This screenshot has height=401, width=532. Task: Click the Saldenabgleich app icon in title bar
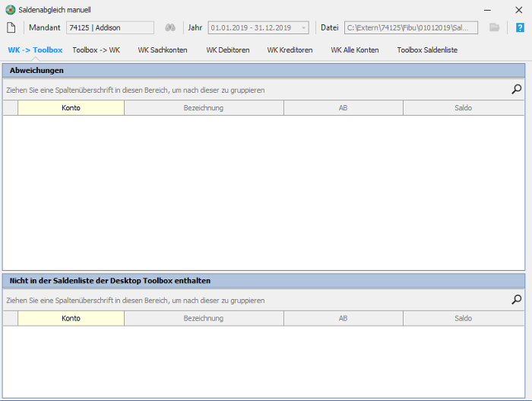point(11,10)
